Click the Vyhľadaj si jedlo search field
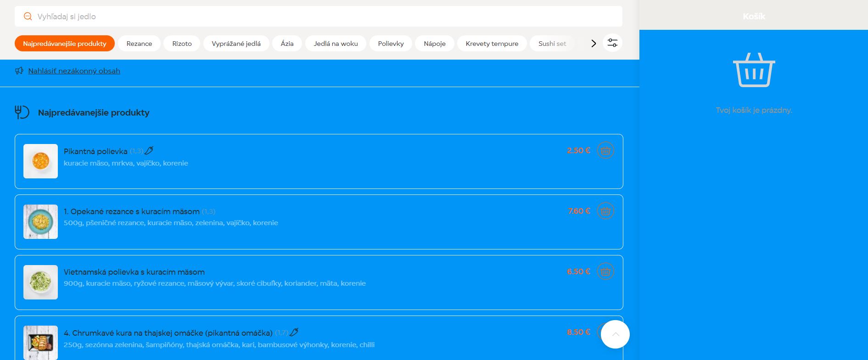The width and height of the screenshot is (868, 360). coord(321,17)
